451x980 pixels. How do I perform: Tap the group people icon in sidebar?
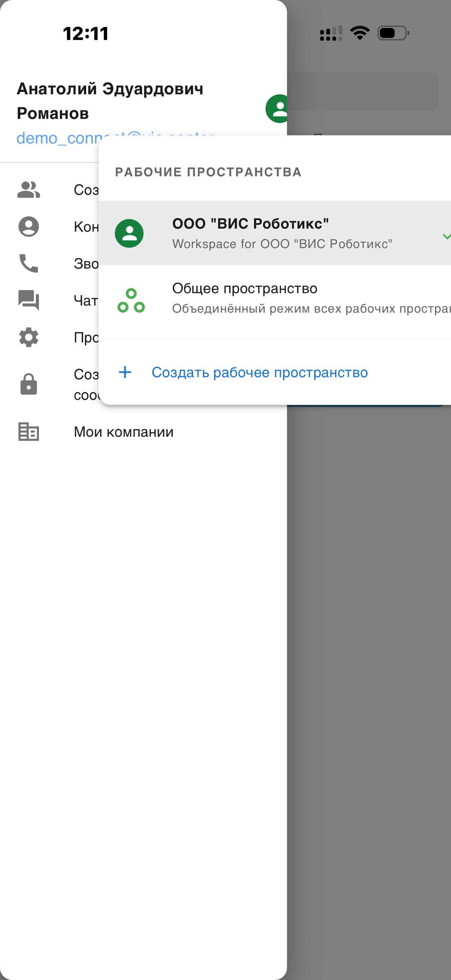(28, 190)
